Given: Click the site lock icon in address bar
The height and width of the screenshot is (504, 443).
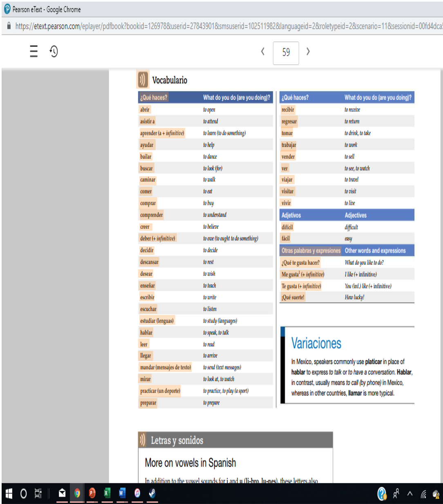Looking at the screenshot, I should pos(8,26).
